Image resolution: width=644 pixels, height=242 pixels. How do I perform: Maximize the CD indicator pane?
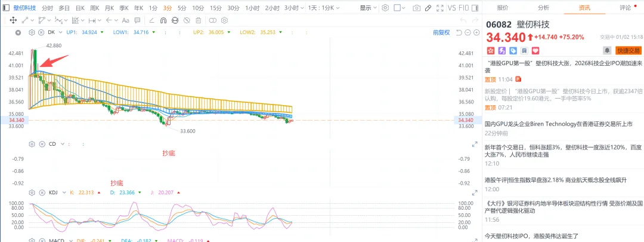[475, 144]
